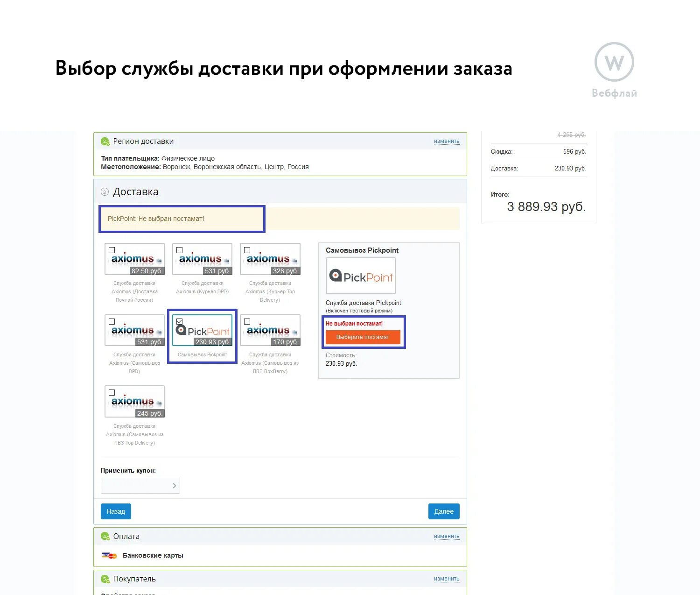
Task: Check Axiomus ПВЗ Top Delivery 245 руб. option
Action: (112, 393)
